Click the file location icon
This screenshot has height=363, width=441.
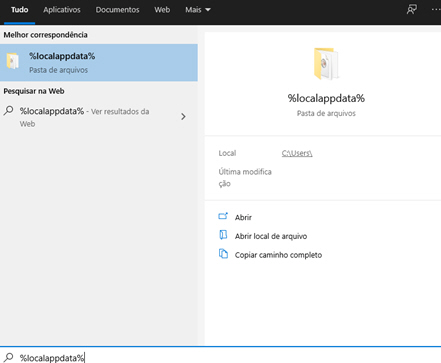223,235
